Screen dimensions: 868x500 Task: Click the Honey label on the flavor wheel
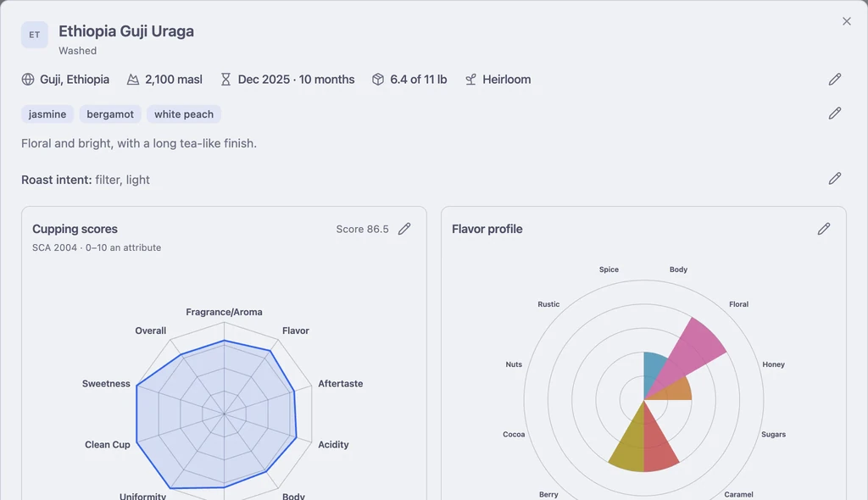[x=773, y=364]
